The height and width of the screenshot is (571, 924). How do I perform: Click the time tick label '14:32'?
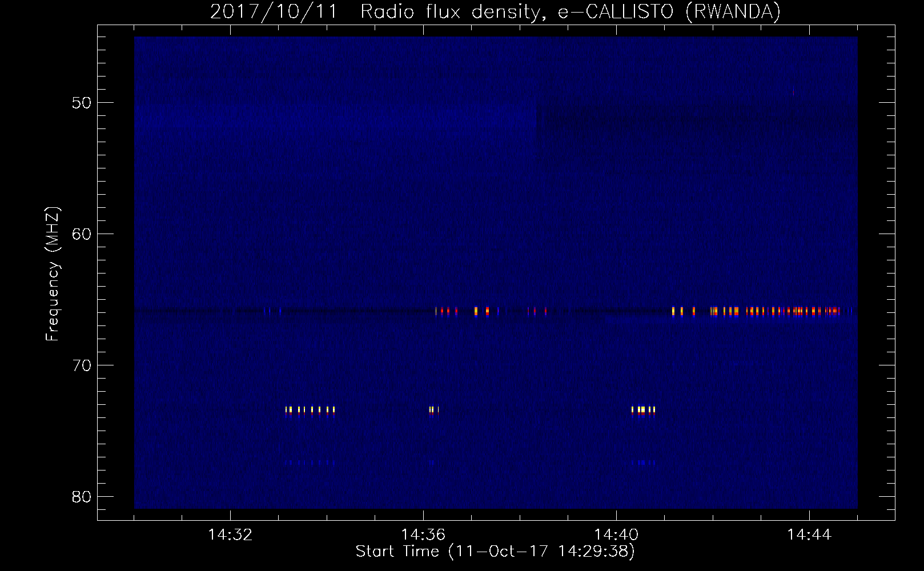coord(230,535)
